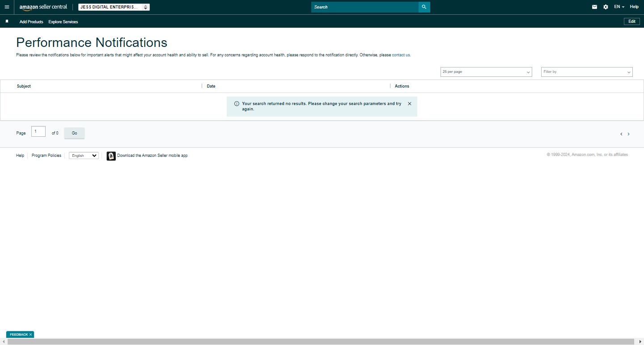Click Download the Amazon Seller mobile app

pyautogui.click(x=153, y=156)
